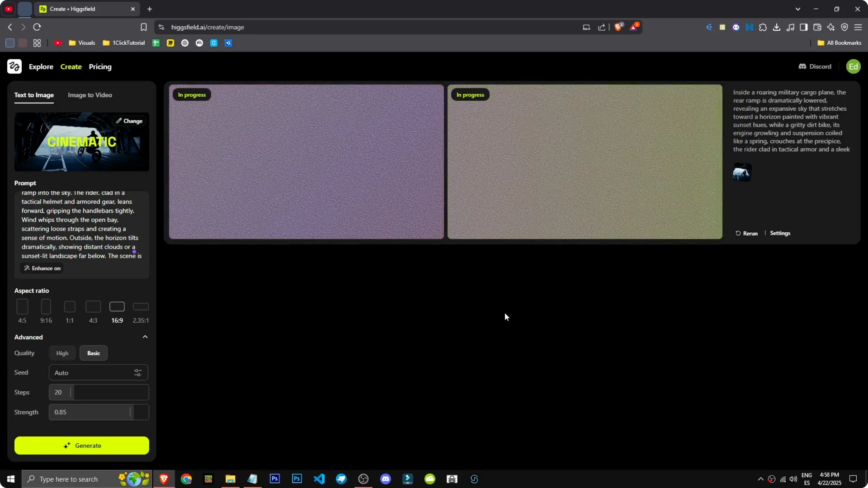
Task: Click the Generate button
Action: coord(82,446)
